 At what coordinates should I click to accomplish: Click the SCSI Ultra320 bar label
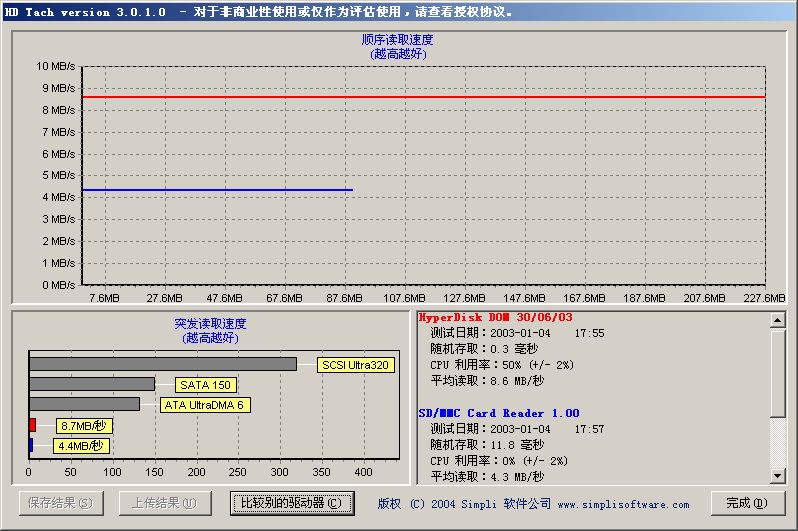[x=355, y=365]
